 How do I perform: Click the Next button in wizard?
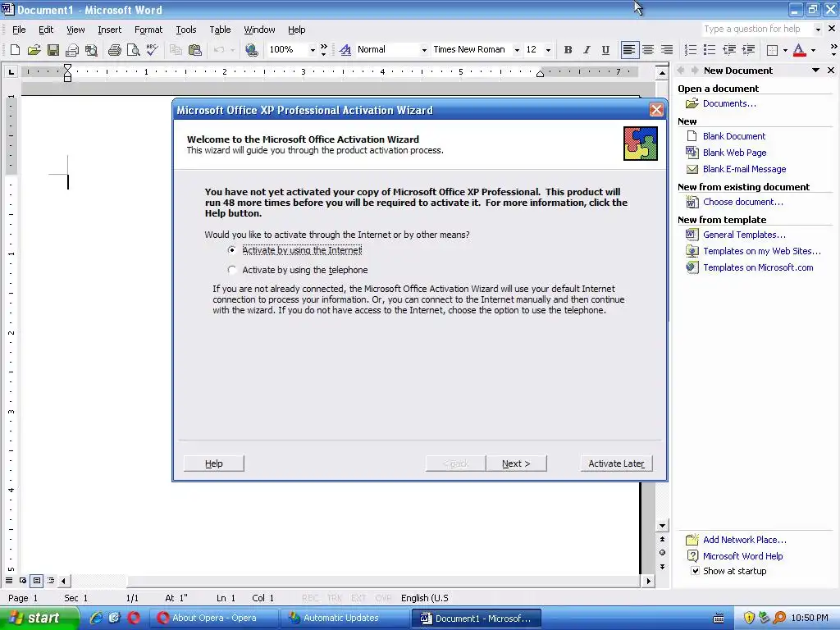tap(517, 463)
